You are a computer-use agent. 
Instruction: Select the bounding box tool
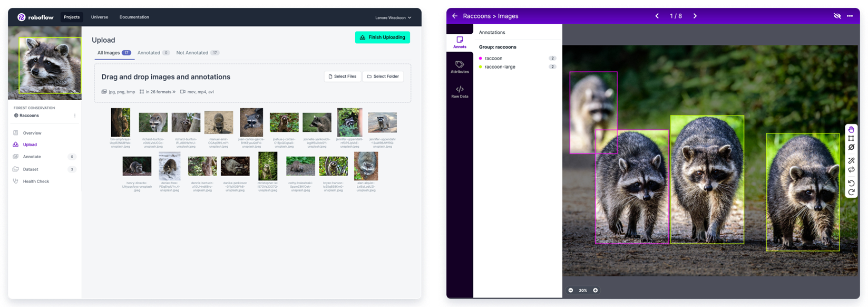tap(851, 139)
